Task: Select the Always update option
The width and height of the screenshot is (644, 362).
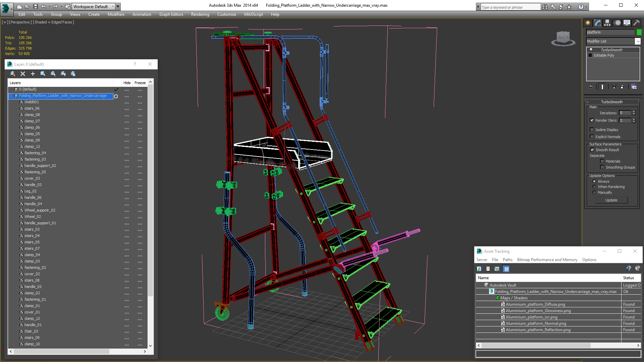Action: tap(594, 181)
